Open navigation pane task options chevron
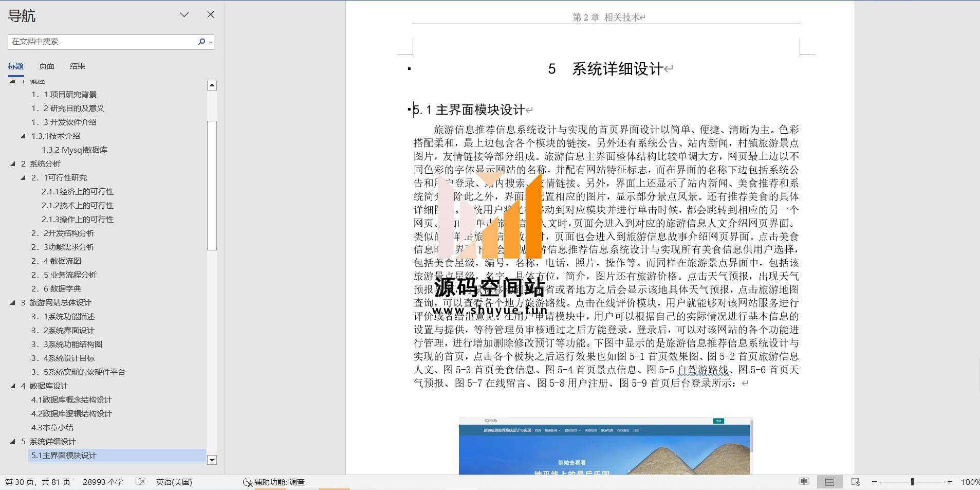 (x=184, y=15)
